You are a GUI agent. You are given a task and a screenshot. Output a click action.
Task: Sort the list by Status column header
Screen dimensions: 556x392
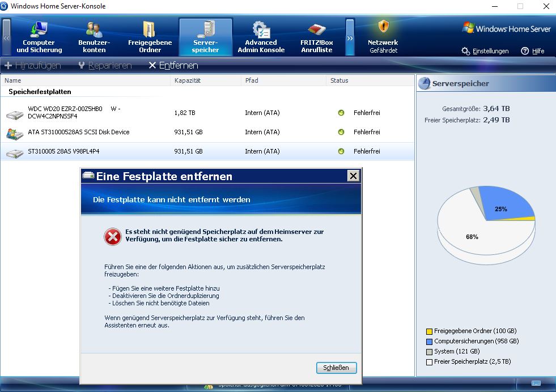click(339, 80)
